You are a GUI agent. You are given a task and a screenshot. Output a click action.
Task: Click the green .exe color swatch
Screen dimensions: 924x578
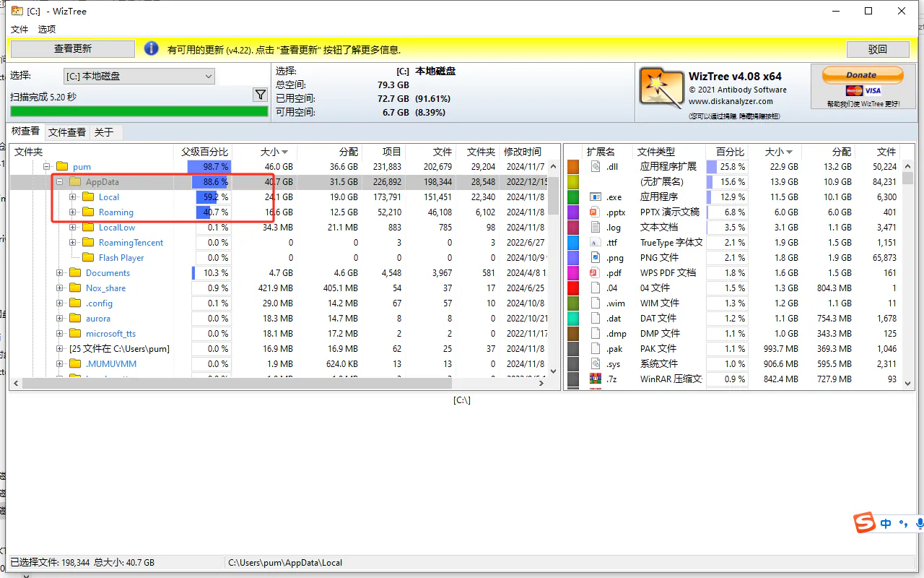(x=573, y=197)
